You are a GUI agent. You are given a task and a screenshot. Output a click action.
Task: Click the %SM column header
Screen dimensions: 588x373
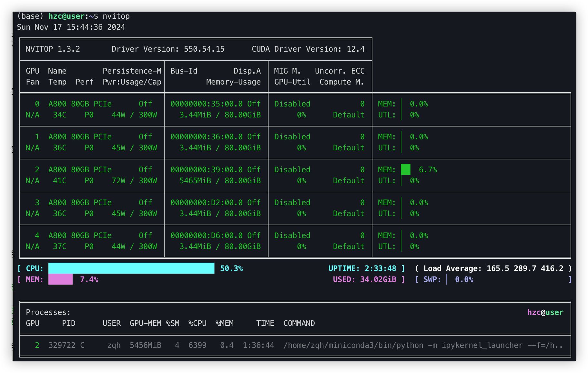[173, 323]
